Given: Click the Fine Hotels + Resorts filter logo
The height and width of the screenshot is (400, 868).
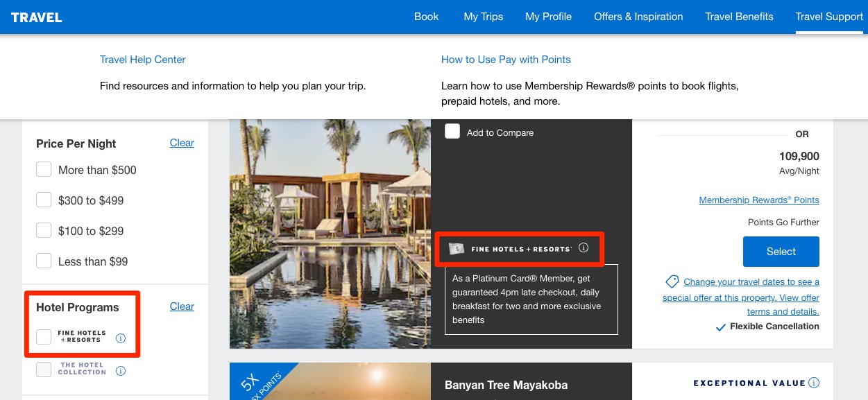Looking at the screenshot, I should click(x=82, y=337).
